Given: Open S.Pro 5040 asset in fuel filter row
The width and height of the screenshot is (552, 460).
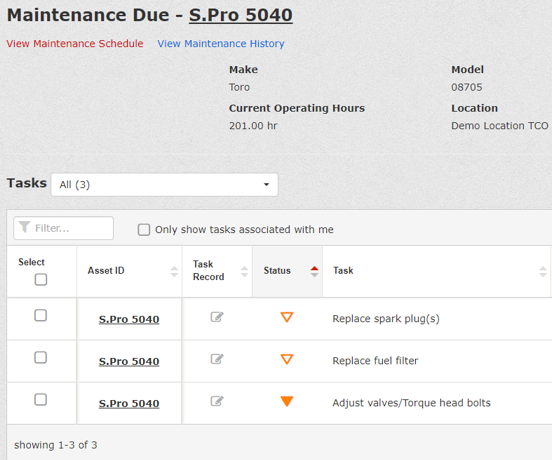Looking at the screenshot, I should click(129, 361).
